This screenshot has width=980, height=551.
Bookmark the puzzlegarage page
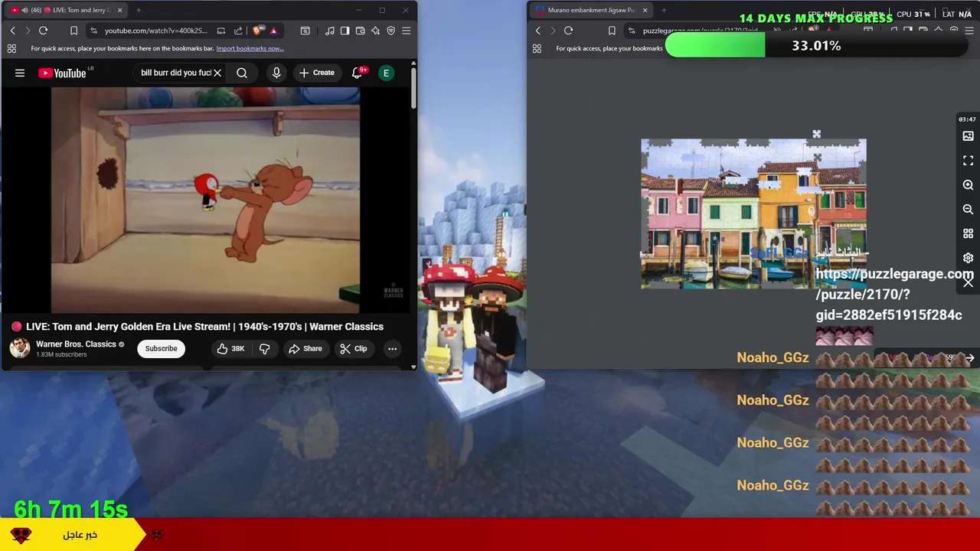[612, 31]
